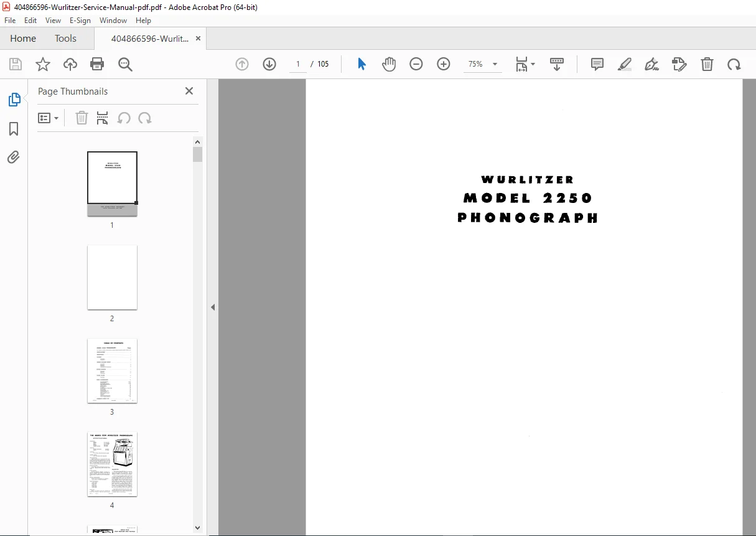Add a sticky note comment
Viewport: 756px width, 536px height.
(x=597, y=64)
